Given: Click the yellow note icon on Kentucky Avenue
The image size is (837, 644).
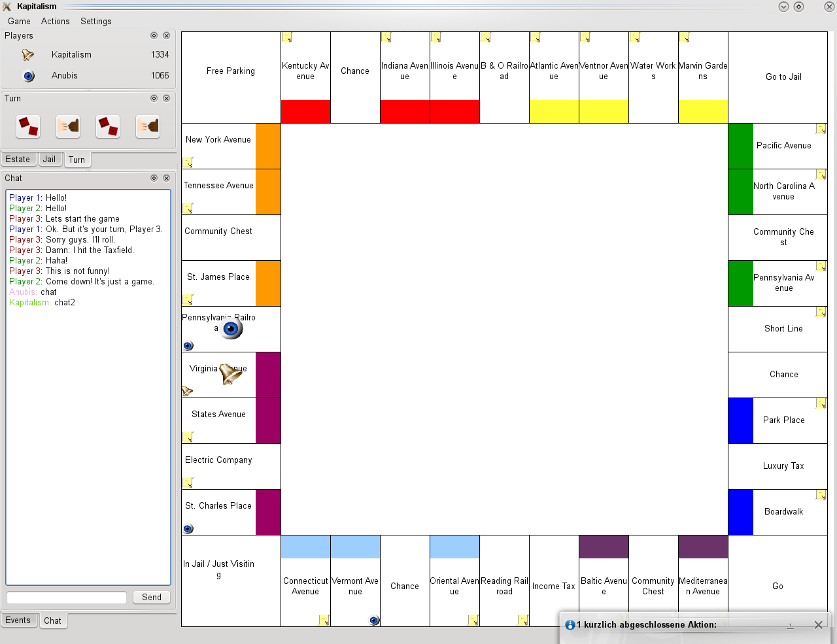Looking at the screenshot, I should click(286, 37).
